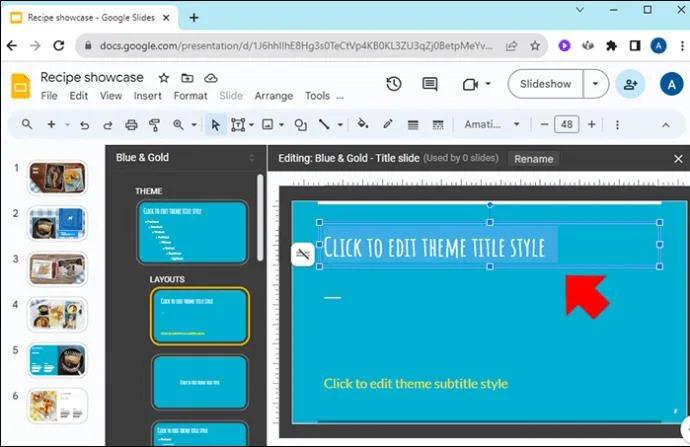Image resolution: width=690 pixels, height=447 pixels.
Task: Star the Recipe showcase presentation
Action: tap(164, 78)
